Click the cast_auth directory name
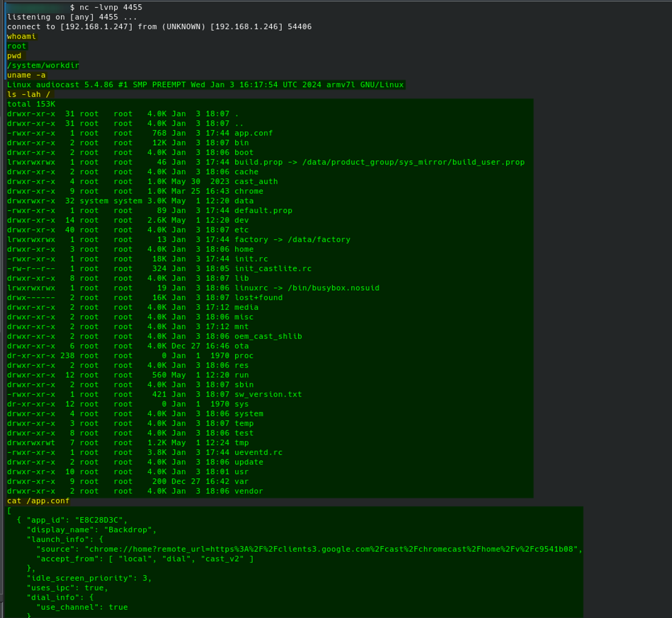Screen dimensions: 672x618 [x=256, y=181]
